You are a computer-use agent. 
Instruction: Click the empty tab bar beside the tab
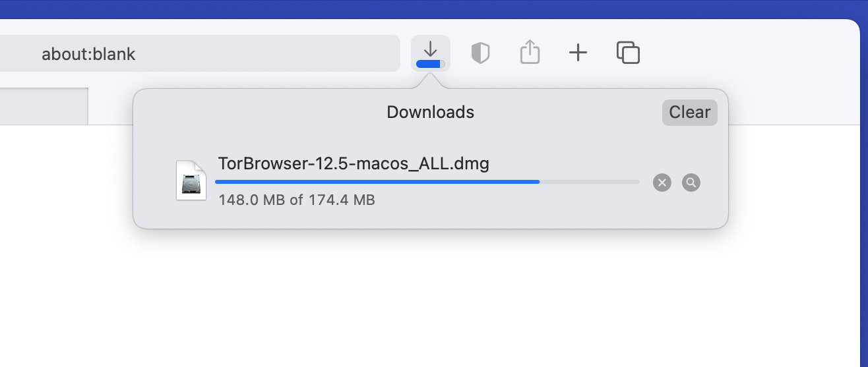[x=110, y=106]
